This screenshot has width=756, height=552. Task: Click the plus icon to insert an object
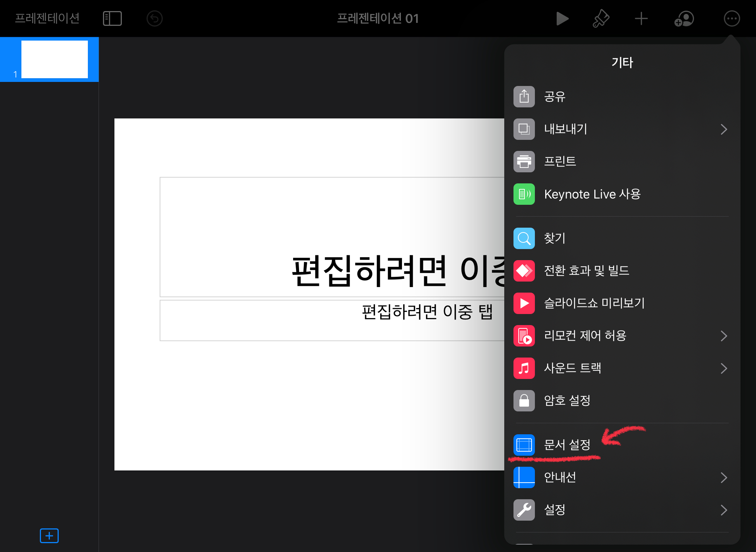point(641,18)
